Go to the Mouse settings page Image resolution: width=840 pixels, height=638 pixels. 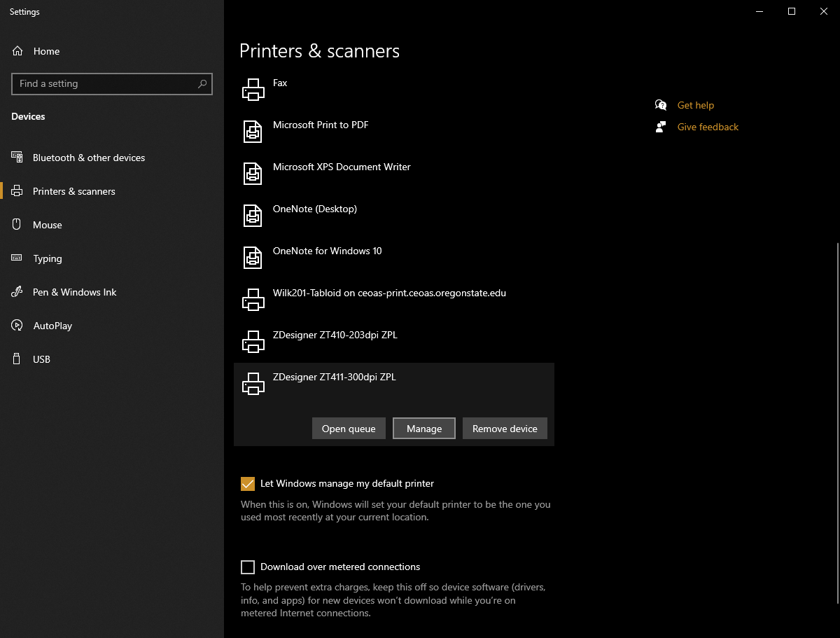pos(48,225)
